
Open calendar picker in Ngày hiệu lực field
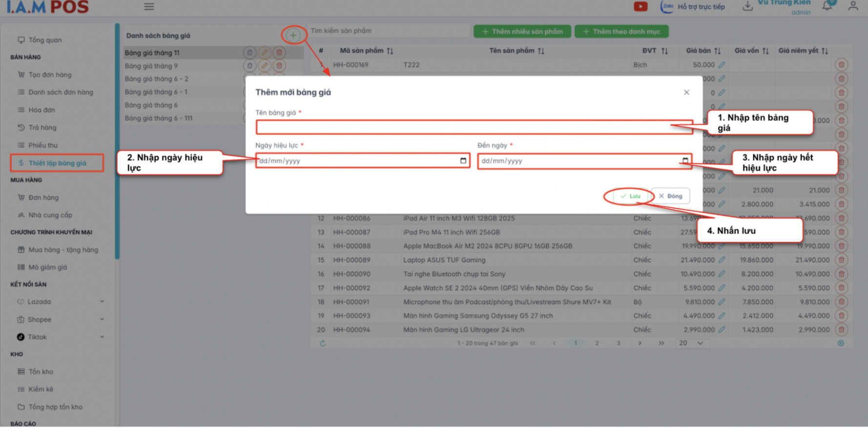[x=463, y=161]
